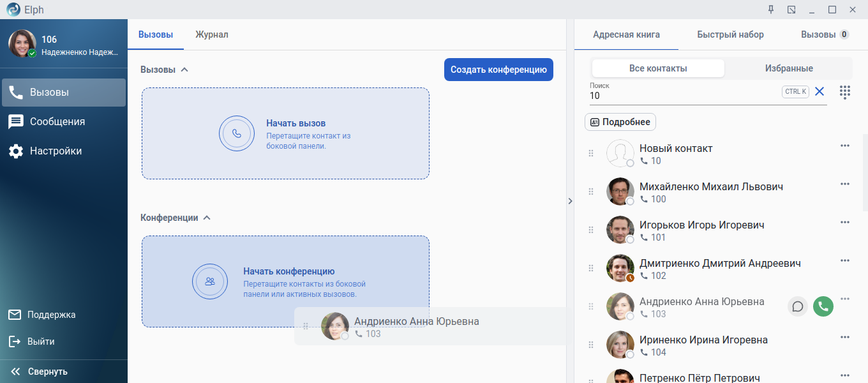Collapse the sidebar with Свернуть
Viewport: 868px width, 383px height.
(39, 372)
